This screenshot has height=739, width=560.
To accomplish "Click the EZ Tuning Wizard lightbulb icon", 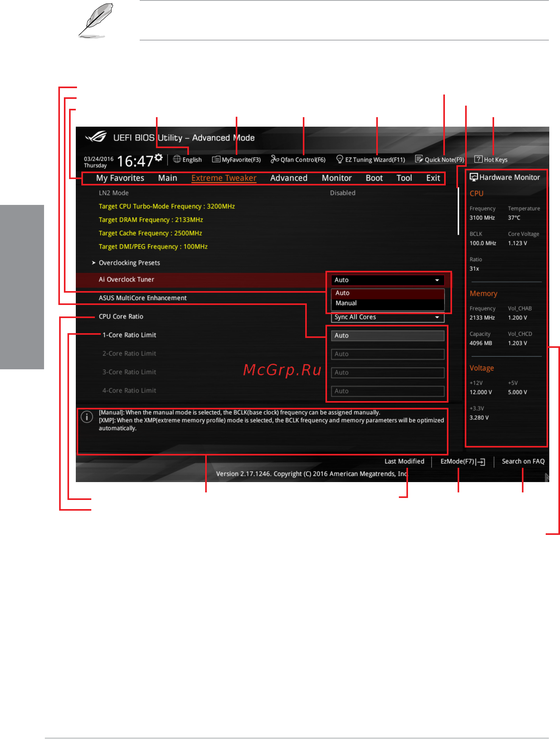I will click(x=340, y=159).
